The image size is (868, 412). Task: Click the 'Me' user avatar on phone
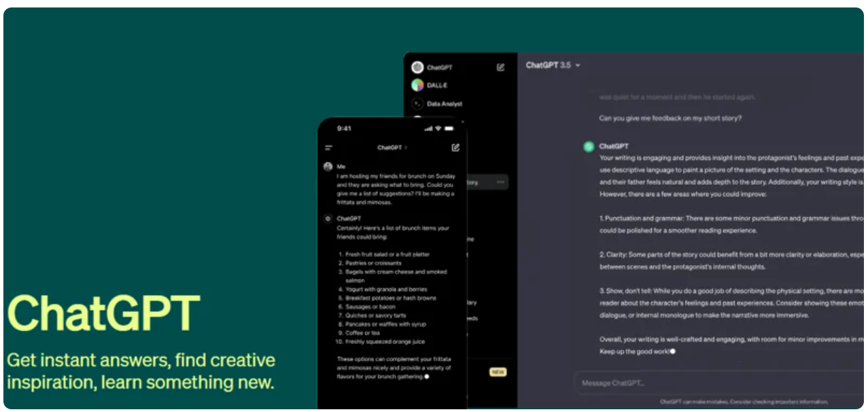328,167
